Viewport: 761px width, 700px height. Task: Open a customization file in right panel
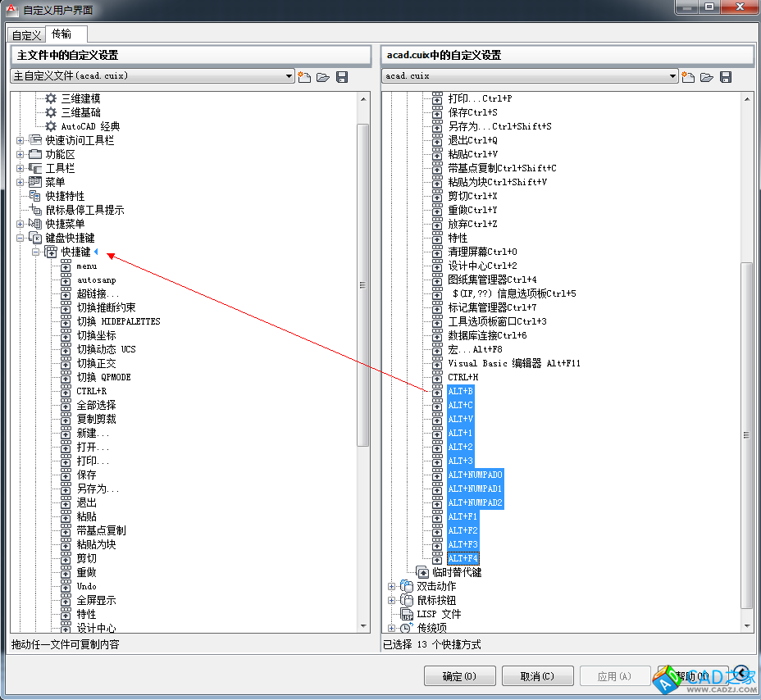(x=706, y=76)
